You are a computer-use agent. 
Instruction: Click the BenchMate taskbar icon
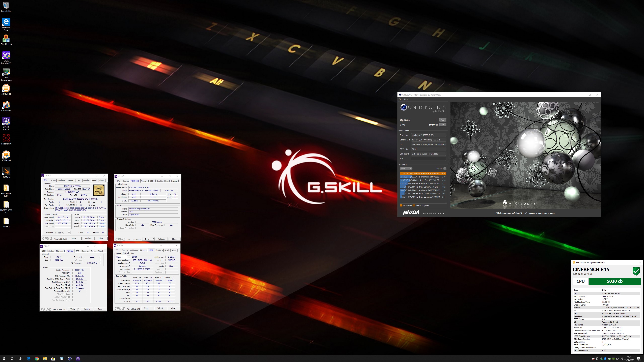(x=62, y=358)
